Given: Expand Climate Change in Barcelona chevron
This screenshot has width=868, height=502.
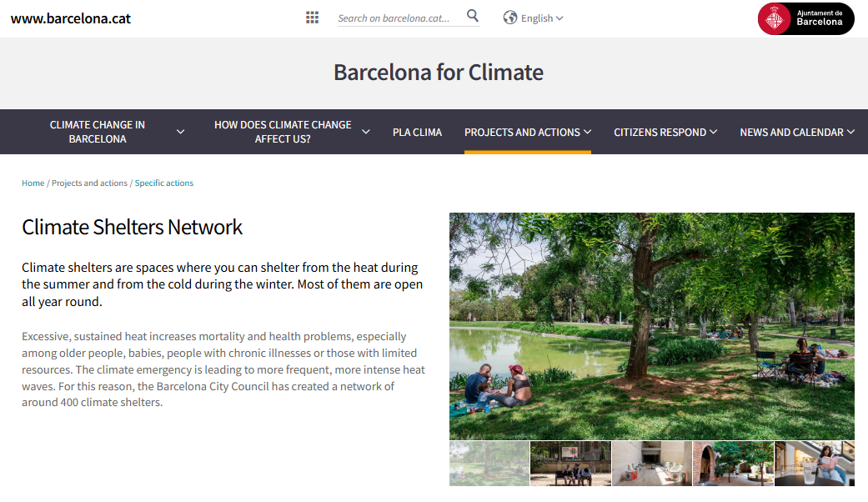Looking at the screenshot, I should [x=181, y=132].
